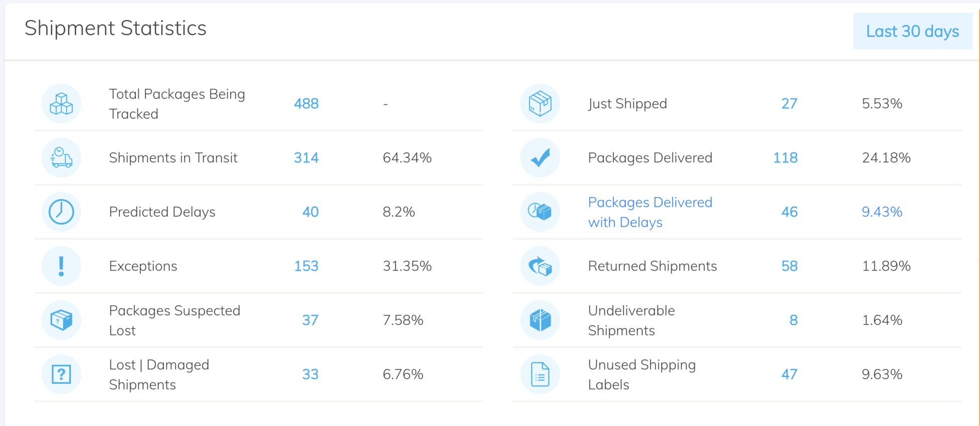This screenshot has width=980, height=426.
Task: Click the exclamation mark Exceptions icon
Action: [x=61, y=266]
